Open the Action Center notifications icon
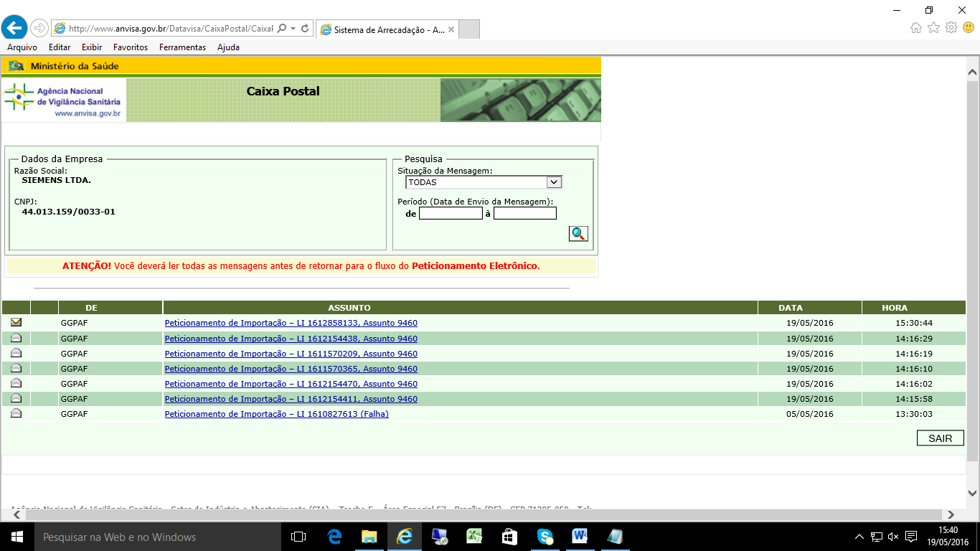Image resolution: width=980 pixels, height=551 pixels. click(911, 537)
